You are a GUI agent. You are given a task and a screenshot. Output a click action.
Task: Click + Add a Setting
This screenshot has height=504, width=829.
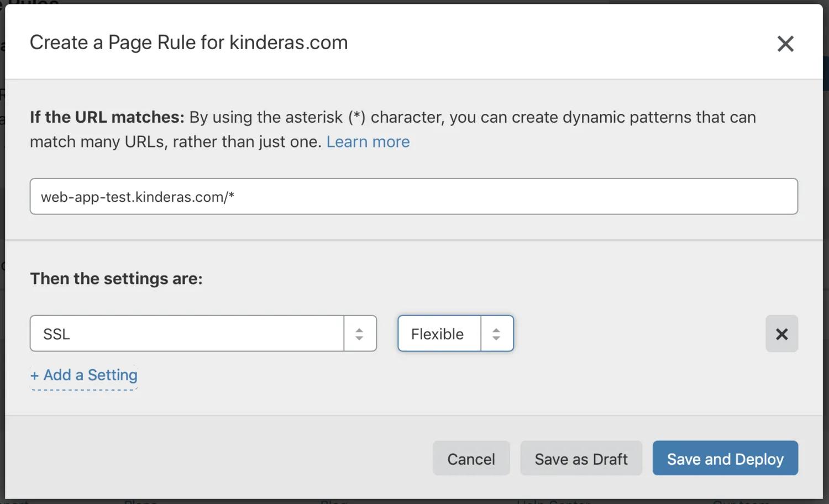83,375
